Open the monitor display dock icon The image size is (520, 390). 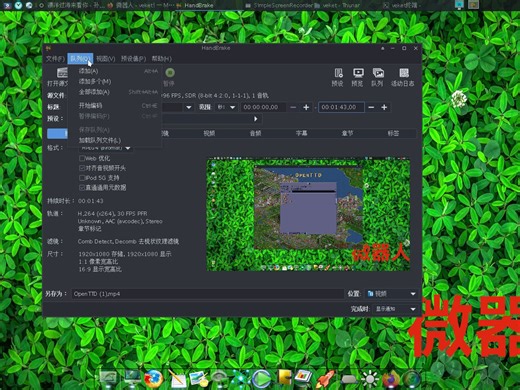point(132,378)
